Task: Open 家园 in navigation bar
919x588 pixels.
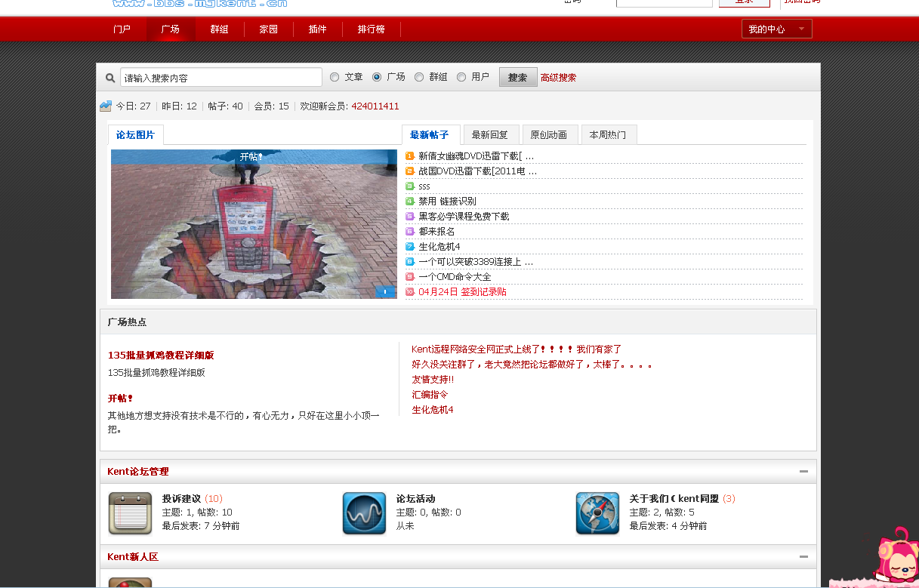Action: pos(268,29)
